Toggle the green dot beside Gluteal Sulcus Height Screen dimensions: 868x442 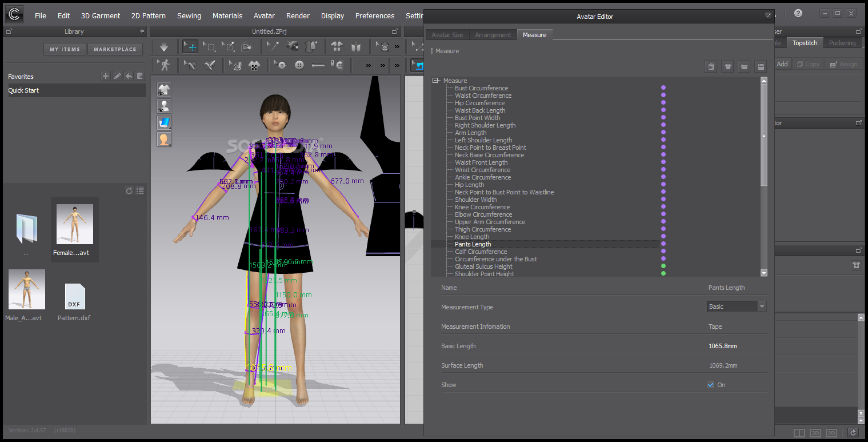tap(663, 266)
